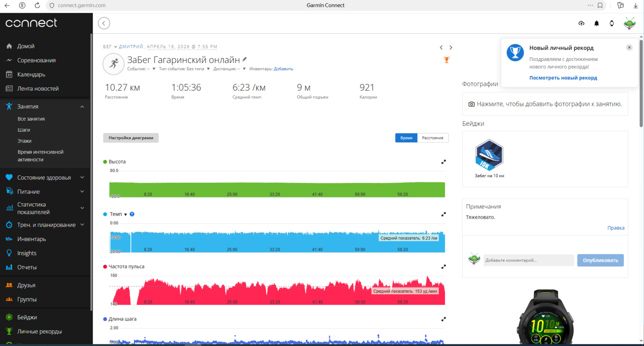Open the БЕГ activity type dropdown
The height and width of the screenshot is (346, 644).
110,47
